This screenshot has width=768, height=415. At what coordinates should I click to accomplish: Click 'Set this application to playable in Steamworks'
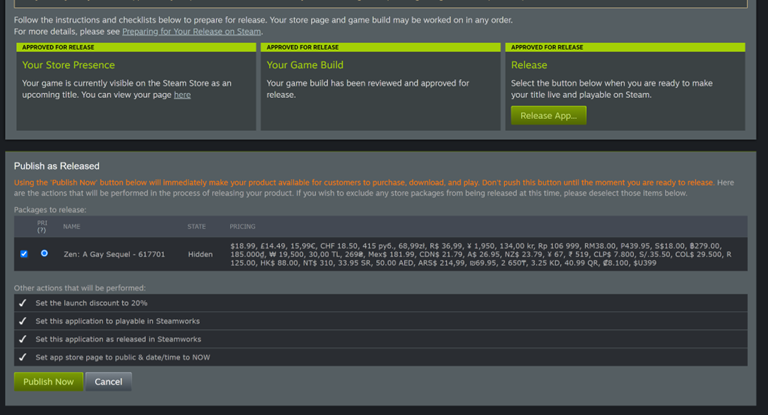[x=118, y=321]
